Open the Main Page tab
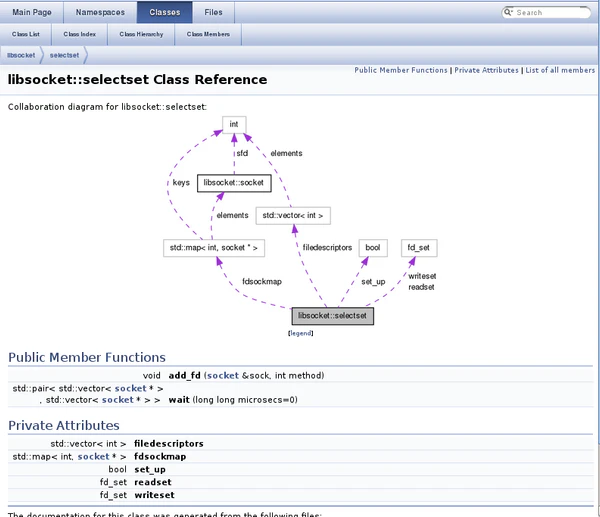This screenshot has height=517, width=600. coord(33,12)
